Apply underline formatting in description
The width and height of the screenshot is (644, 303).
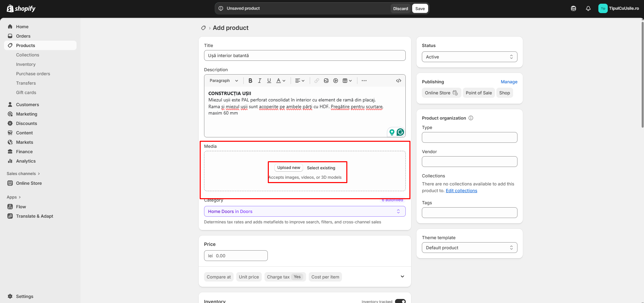[x=269, y=81]
